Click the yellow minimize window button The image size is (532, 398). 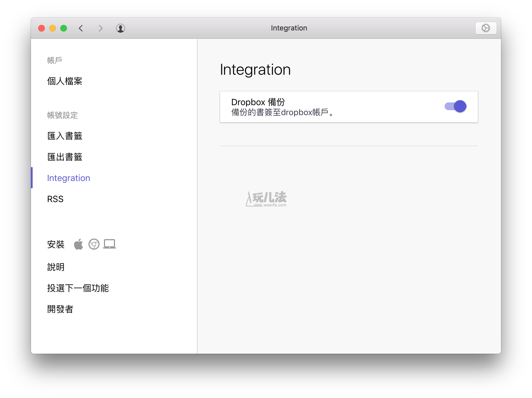[53, 28]
